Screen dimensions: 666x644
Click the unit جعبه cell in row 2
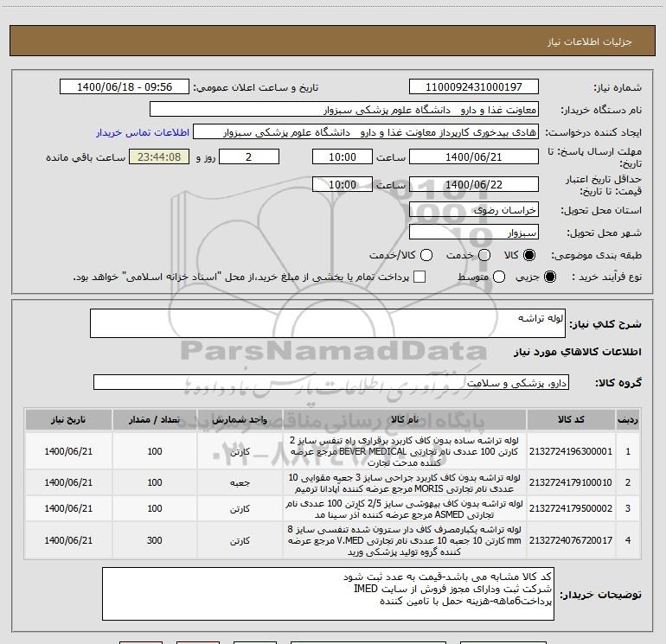[x=240, y=482]
